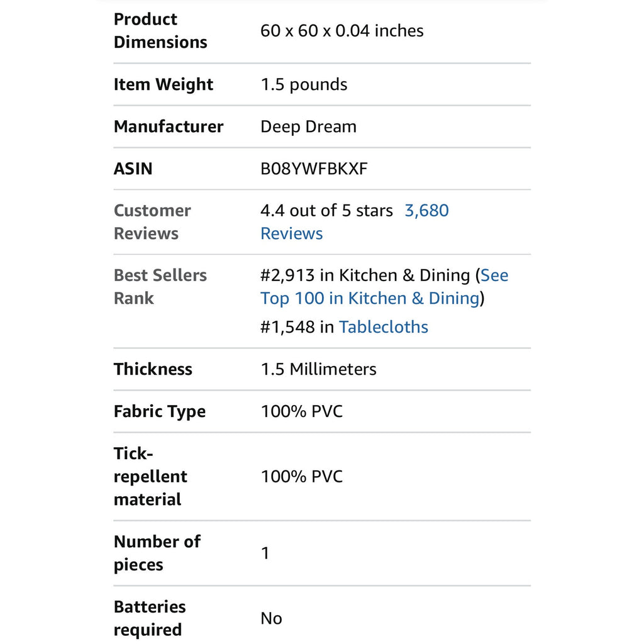Click the Best Sellers Rank label
This screenshot has height=644, width=644.
point(160,287)
